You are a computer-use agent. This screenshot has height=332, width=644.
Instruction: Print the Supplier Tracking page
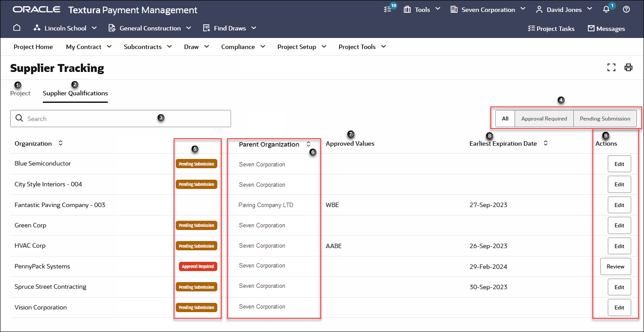coord(628,67)
